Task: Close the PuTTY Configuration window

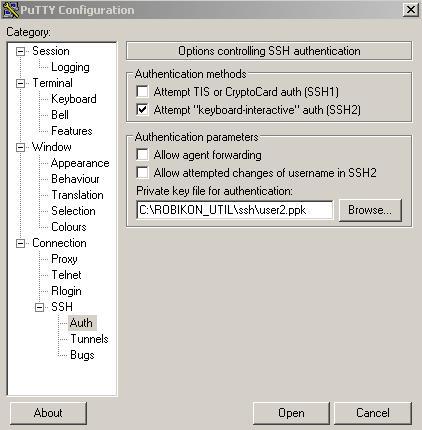Action: [x=411, y=9]
